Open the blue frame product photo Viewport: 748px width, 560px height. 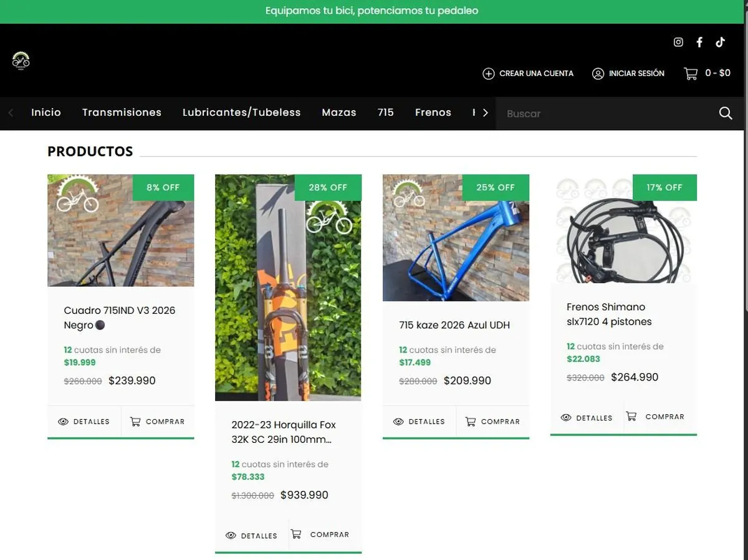tap(456, 238)
